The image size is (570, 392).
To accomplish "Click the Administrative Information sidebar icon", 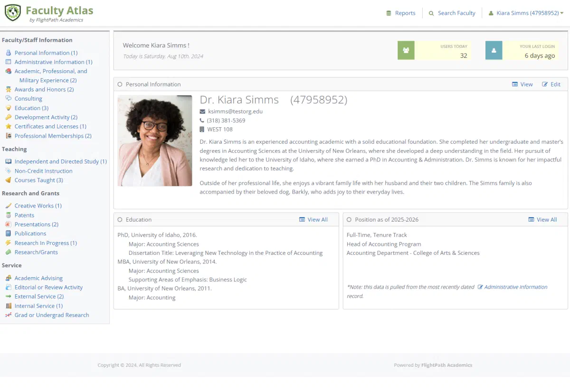I will click(8, 62).
